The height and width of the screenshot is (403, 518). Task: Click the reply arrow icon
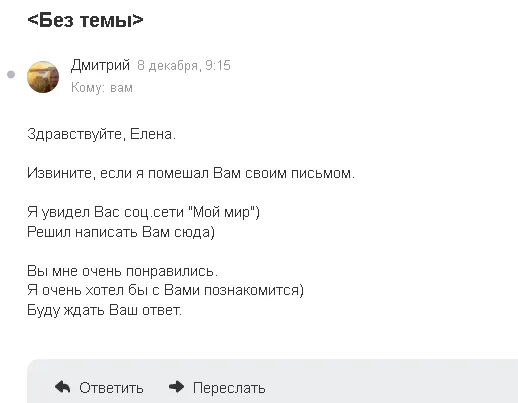tap(62, 387)
